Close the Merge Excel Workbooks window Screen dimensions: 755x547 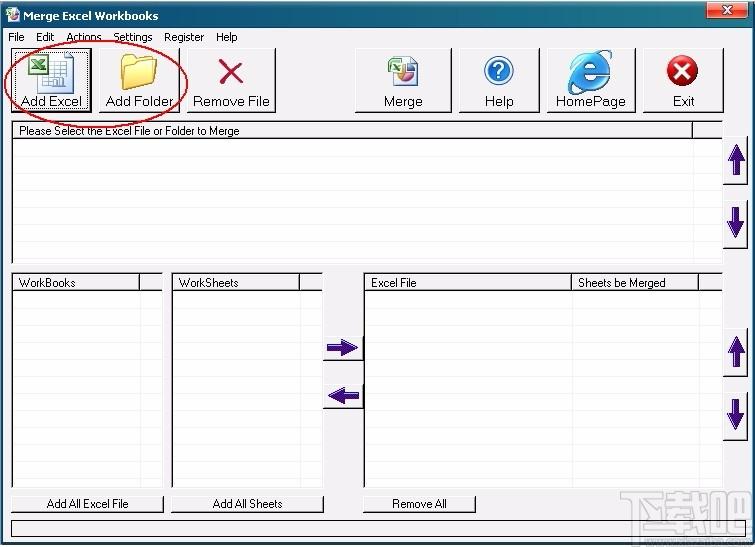click(727, 10)
